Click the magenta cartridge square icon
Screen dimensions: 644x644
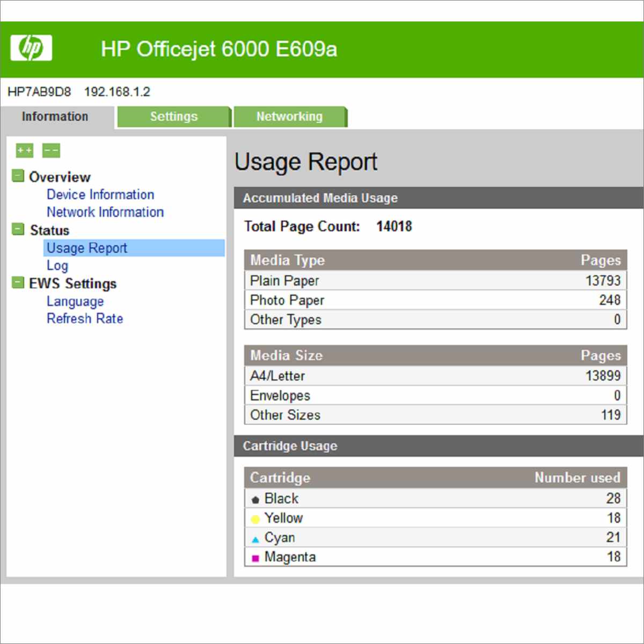pos(255,558)
